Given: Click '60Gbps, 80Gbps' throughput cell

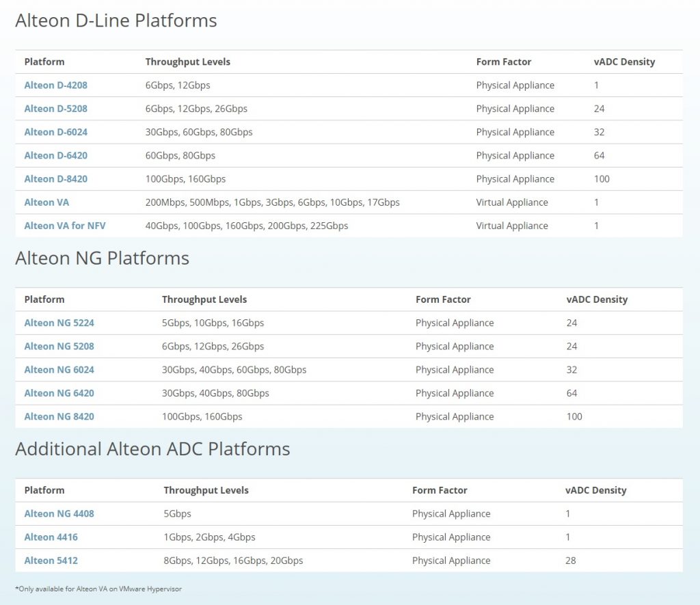Looking at the screenshot, I should (180, 155).
